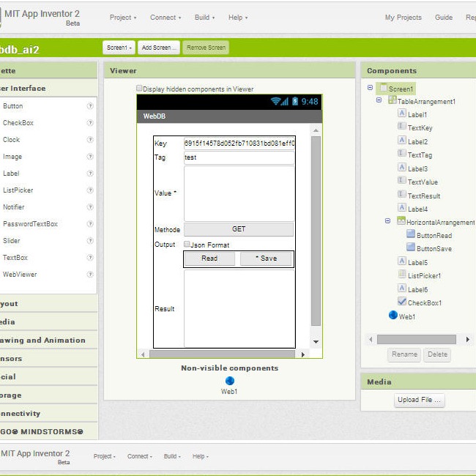Click the Tag text field
This screenshot has height=476, width=476.
coord(239,157)
